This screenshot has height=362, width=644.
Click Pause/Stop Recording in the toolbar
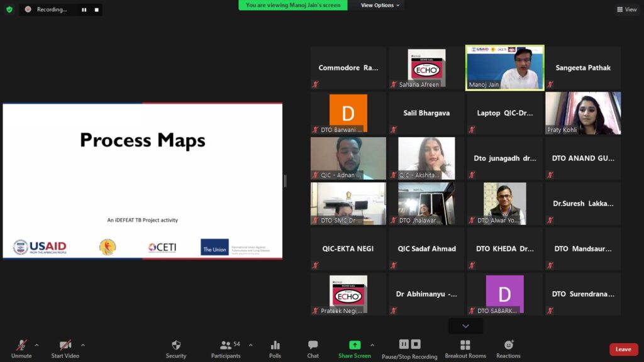409,346
